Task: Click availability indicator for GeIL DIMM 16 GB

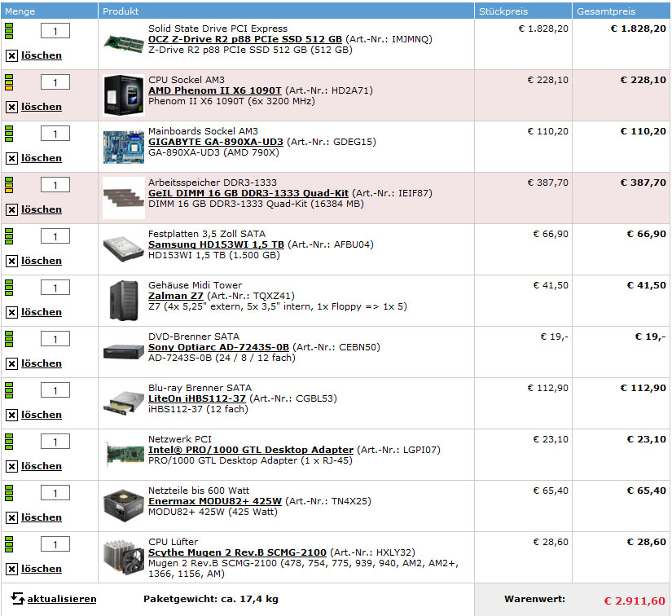Action: [9, 185]
